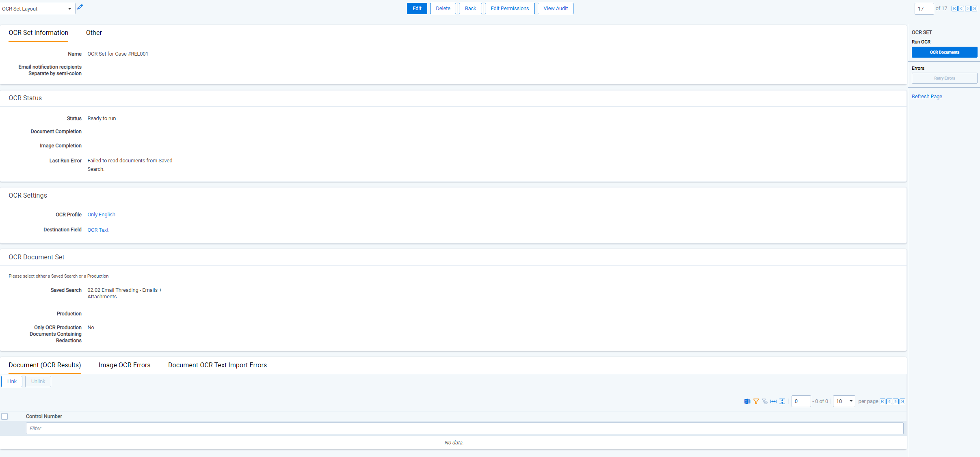Open the Image OCR Errors tab
Image resolution: width=980 pixels, height=457 pixels.
coord(125,365)
